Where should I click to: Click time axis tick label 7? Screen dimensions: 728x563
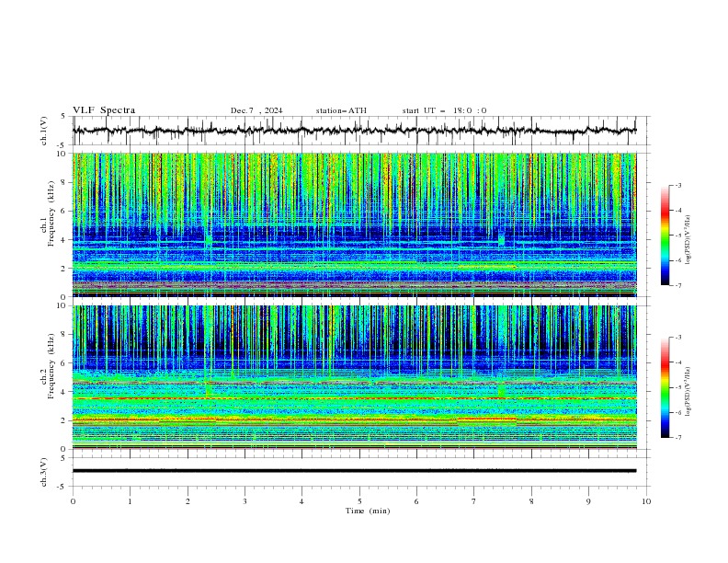coord(474,501)
